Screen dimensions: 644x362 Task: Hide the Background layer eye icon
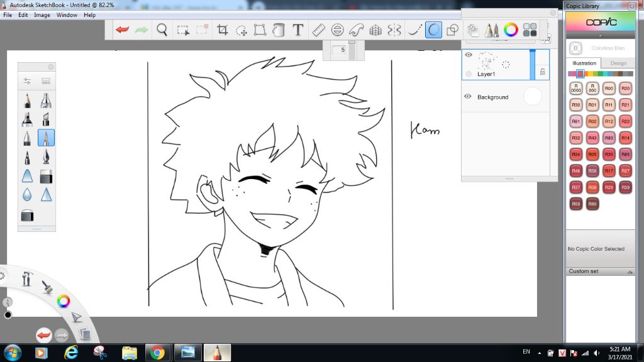tap(467, 96)
